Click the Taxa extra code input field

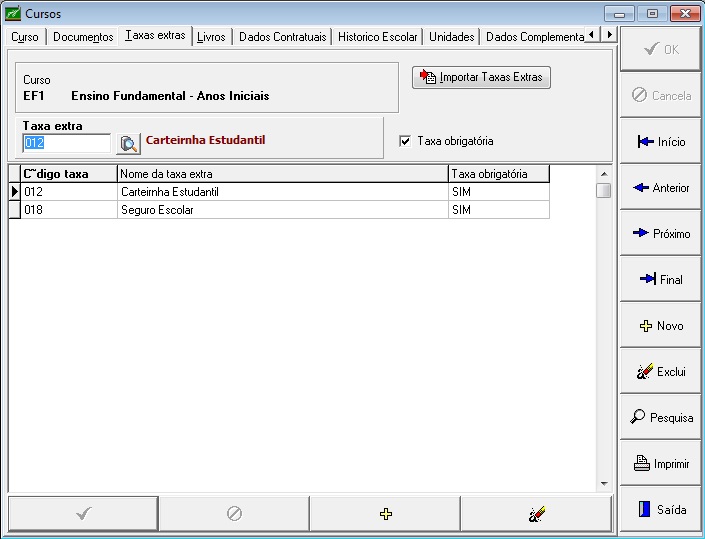click(x=66, y=143)
